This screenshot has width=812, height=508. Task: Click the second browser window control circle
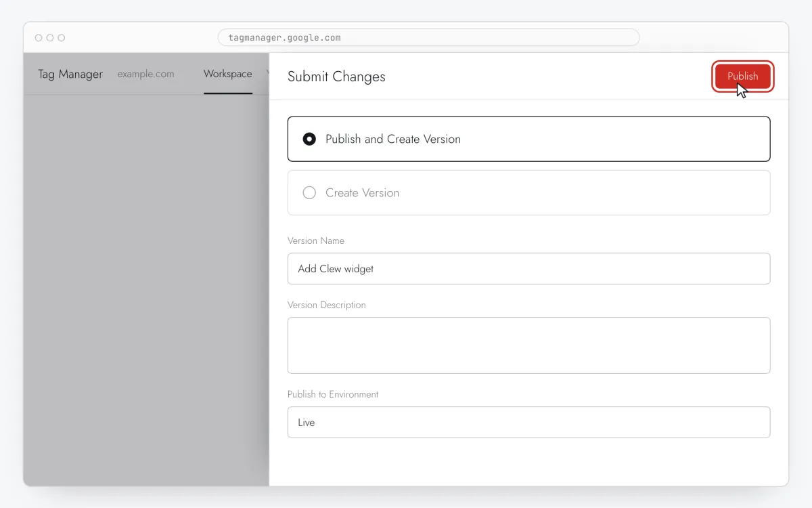coord(50,38)
